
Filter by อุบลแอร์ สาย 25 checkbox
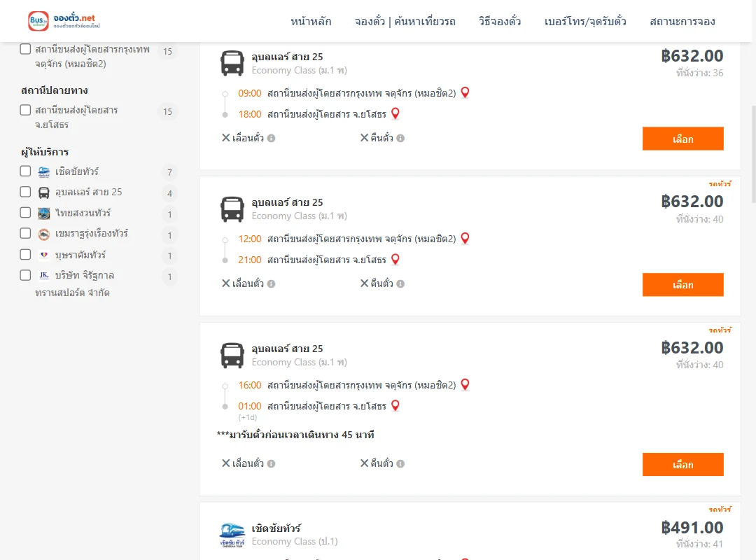[26, 192]
